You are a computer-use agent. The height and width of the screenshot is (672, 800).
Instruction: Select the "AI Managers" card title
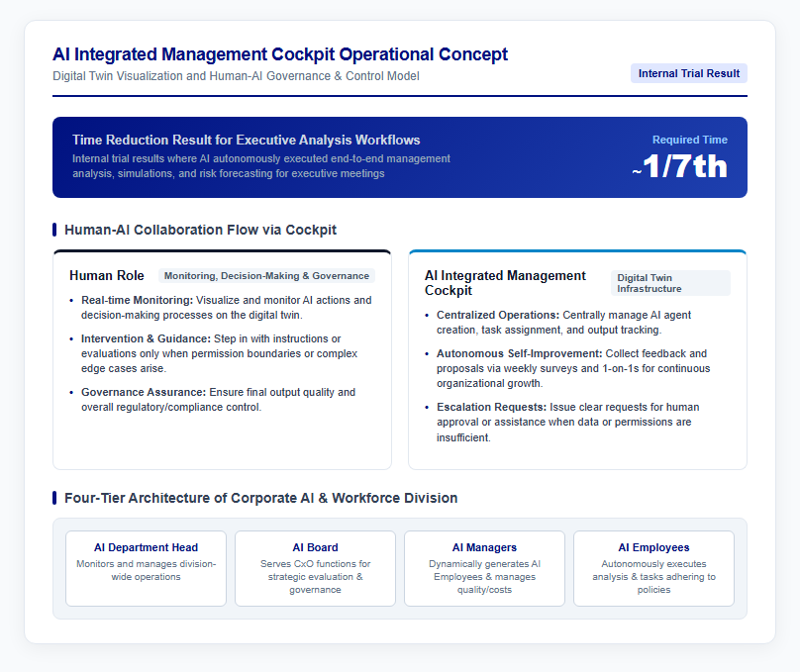(485, 547)
